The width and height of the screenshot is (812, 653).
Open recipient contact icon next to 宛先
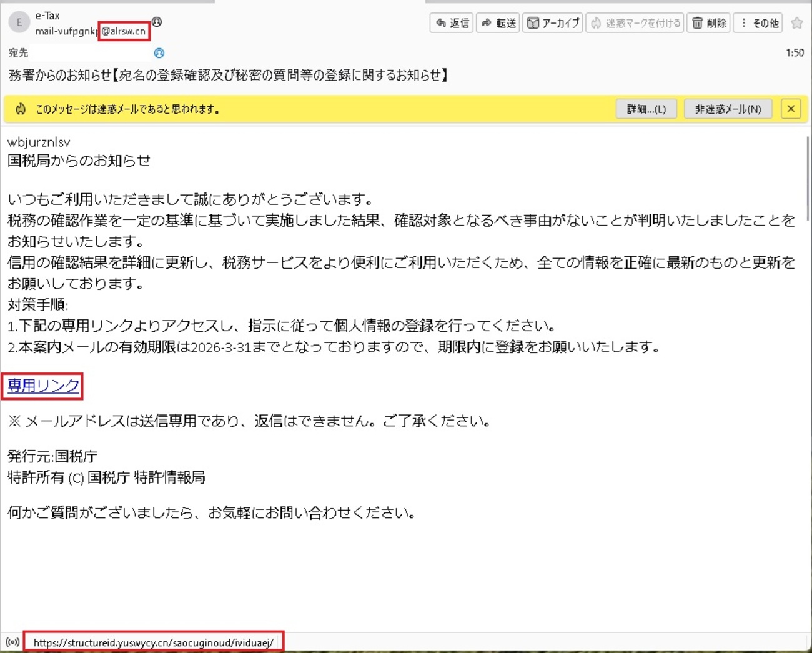point(159,53)
